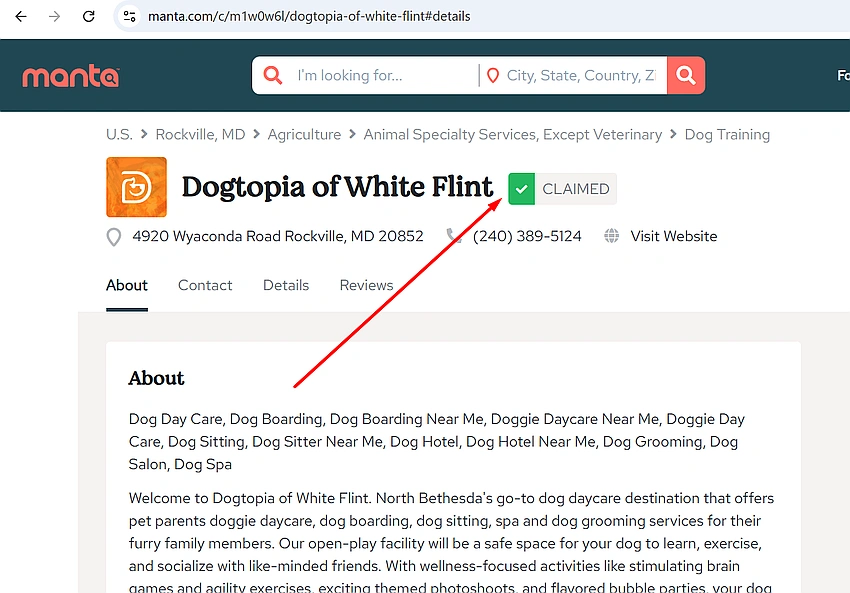Go back with browser back arrow
Screen dimensions: 850x593
tap(21, 16)
